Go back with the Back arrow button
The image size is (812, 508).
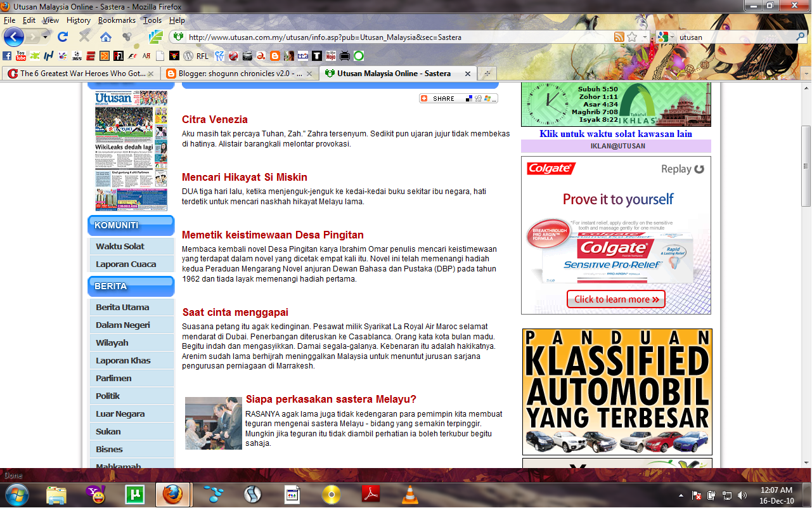[13, 37]
